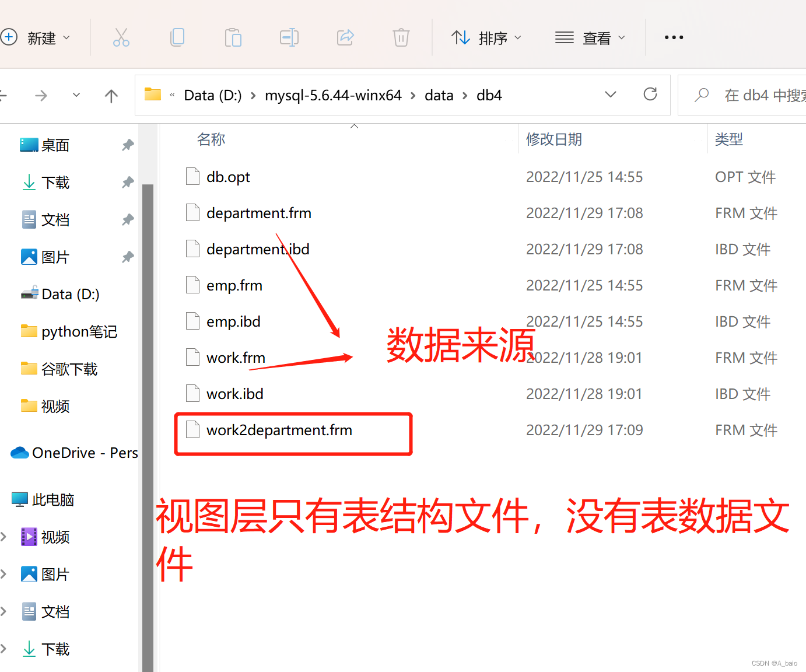The width and height of the screenshot is (806, 672).
Task: Click the Copy icon in toolbar
Action: (177, 37)
